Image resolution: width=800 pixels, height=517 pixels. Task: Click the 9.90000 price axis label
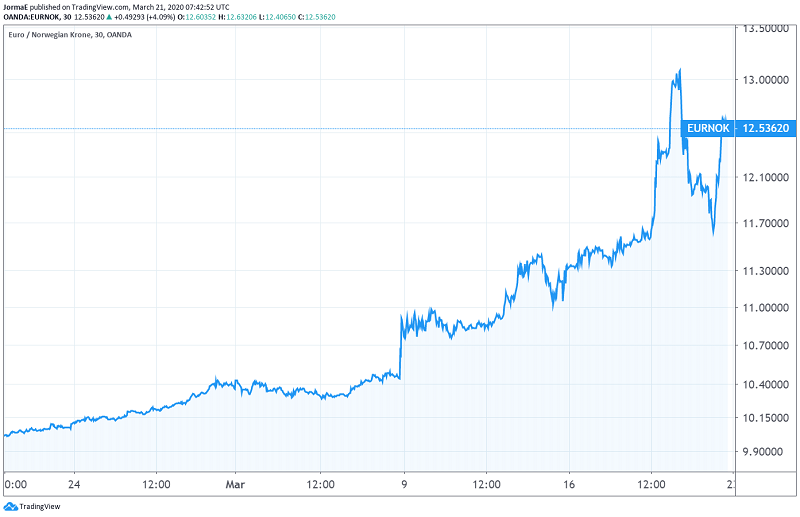click(x=762, y=452)
